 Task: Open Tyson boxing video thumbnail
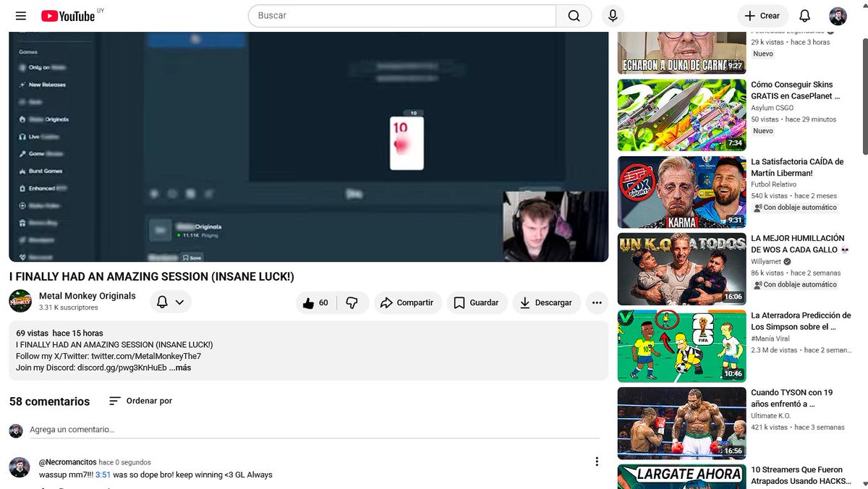point(681,424)
